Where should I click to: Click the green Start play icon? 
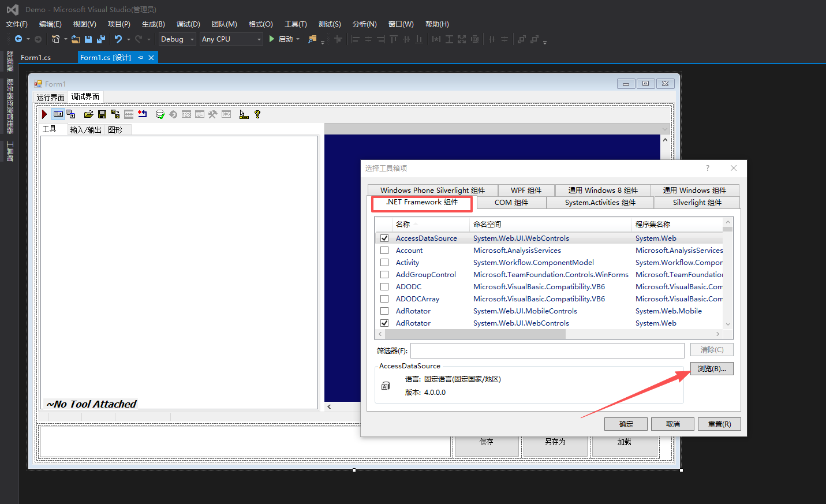[272, 39]
